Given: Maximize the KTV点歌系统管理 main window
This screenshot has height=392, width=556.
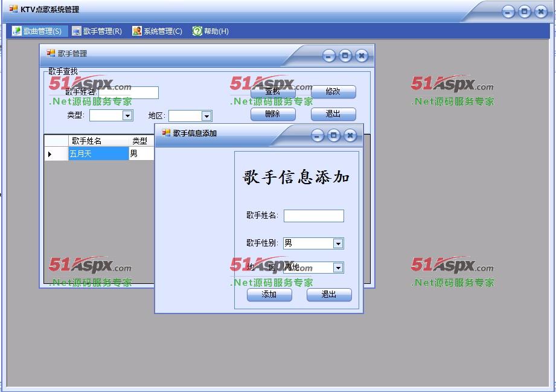Looking at the screenshot, I should pyautogui.click(x=525, y=11).
